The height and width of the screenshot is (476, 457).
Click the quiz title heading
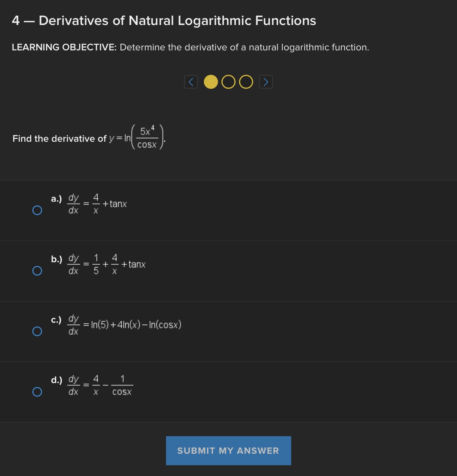164,20
